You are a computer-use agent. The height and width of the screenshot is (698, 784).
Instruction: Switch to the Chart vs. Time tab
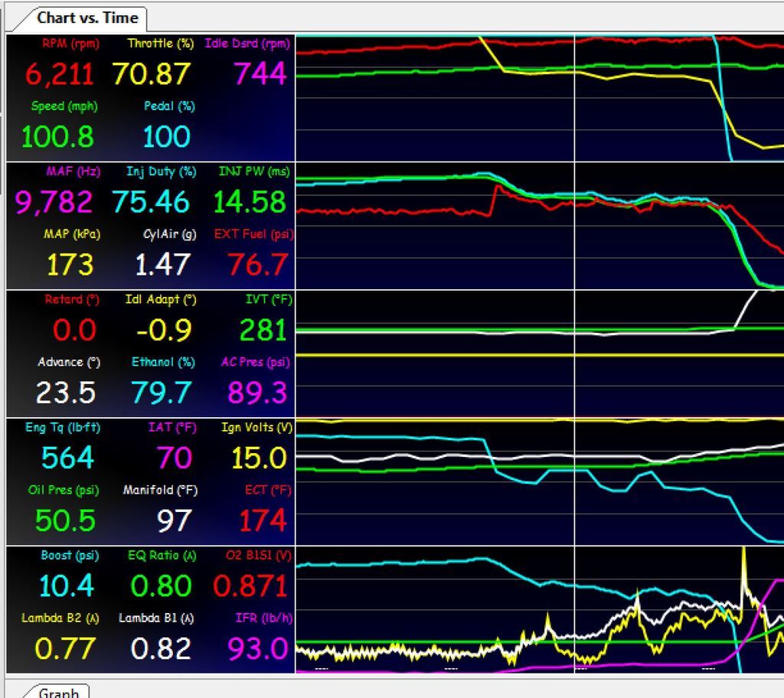tap(87, 18)
